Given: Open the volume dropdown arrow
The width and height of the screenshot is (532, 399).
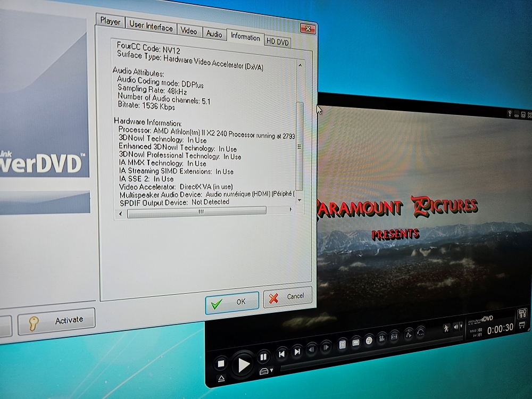Looking at the screenshot, I should pos(461,326).
